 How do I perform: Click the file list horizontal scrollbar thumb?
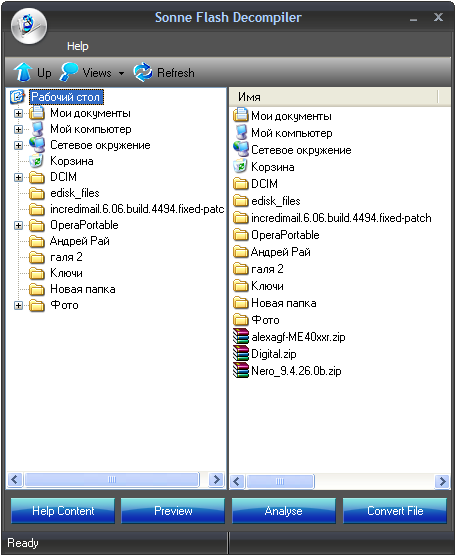point(280,482)
